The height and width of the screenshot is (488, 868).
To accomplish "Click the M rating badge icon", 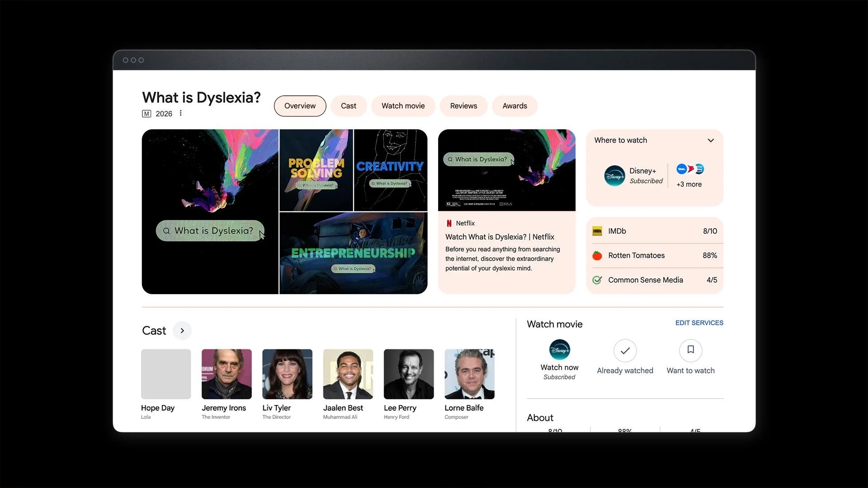I will click(146, 114).
